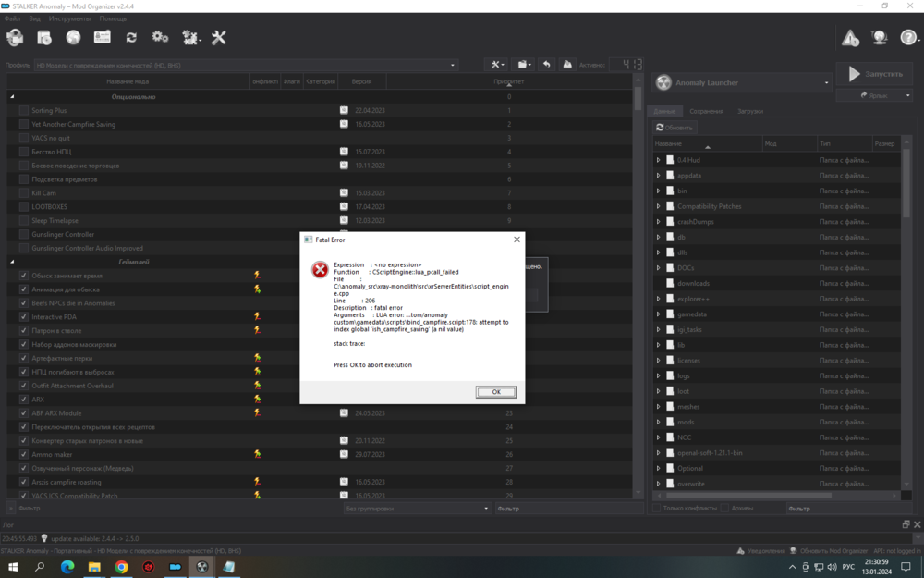Click the Refresh arrows icon in toolbar
The image size is (924, 578).
pos(131,38)
